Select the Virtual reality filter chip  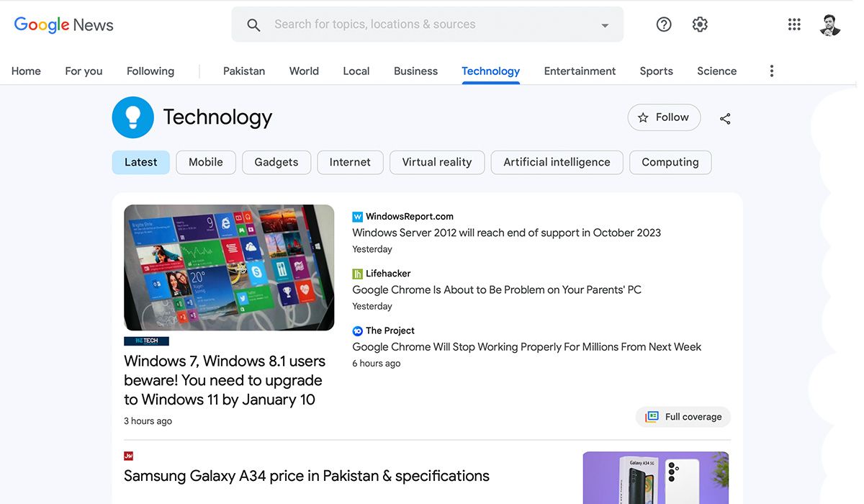point(437,162)
